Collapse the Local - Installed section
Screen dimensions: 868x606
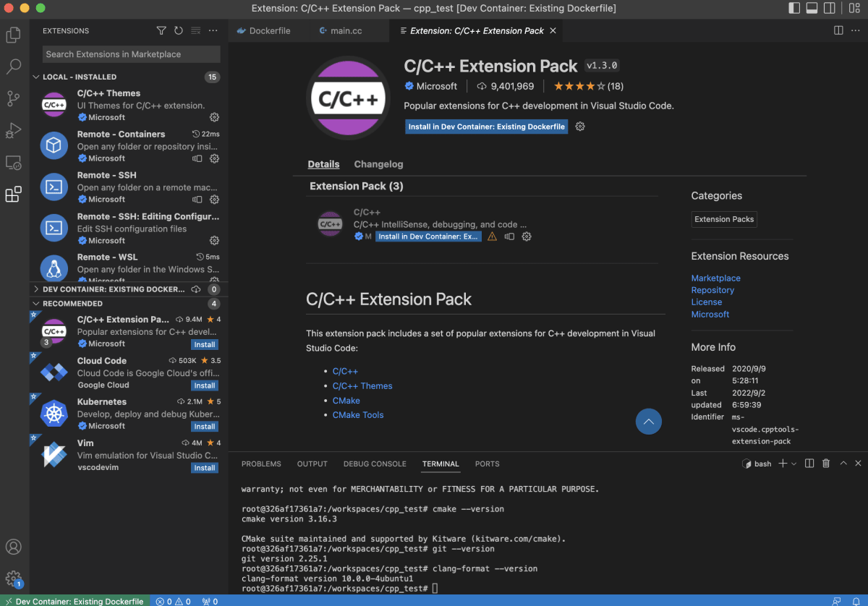pyautogui.click(x=37, y=77)
